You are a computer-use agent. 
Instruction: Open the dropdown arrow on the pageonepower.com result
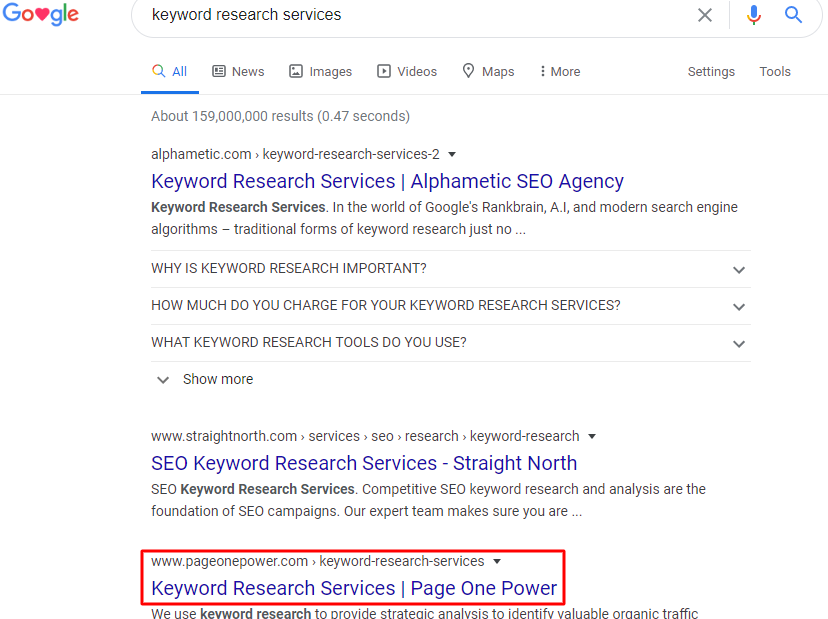pyautogui.click(x=497, y=561)
